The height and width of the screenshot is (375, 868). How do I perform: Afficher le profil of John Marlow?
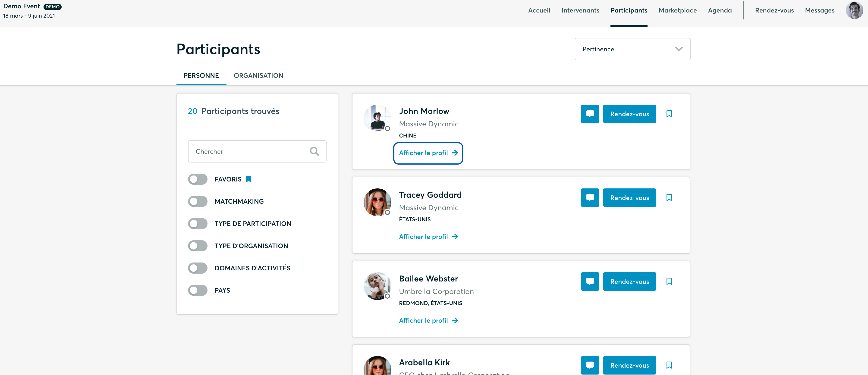(428, 153)
